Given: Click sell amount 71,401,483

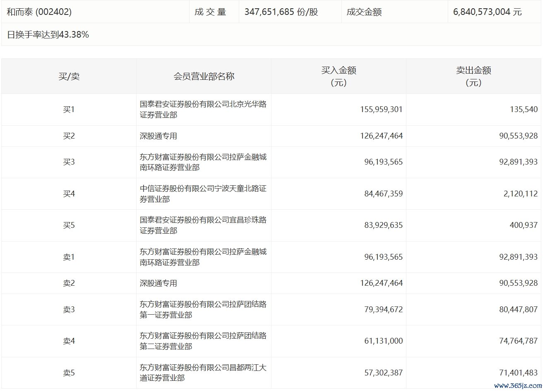Looking at the screenshot, I should [519, 373].
